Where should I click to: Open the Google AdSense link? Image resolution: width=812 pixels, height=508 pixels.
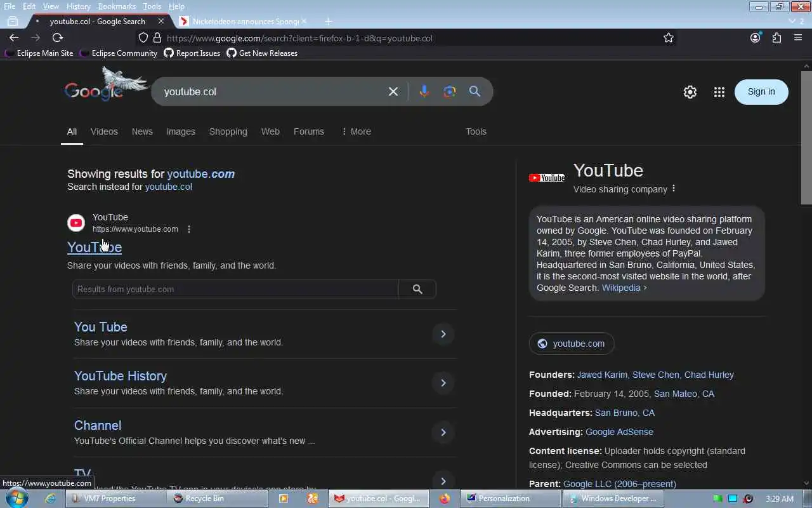click(619, 432)
